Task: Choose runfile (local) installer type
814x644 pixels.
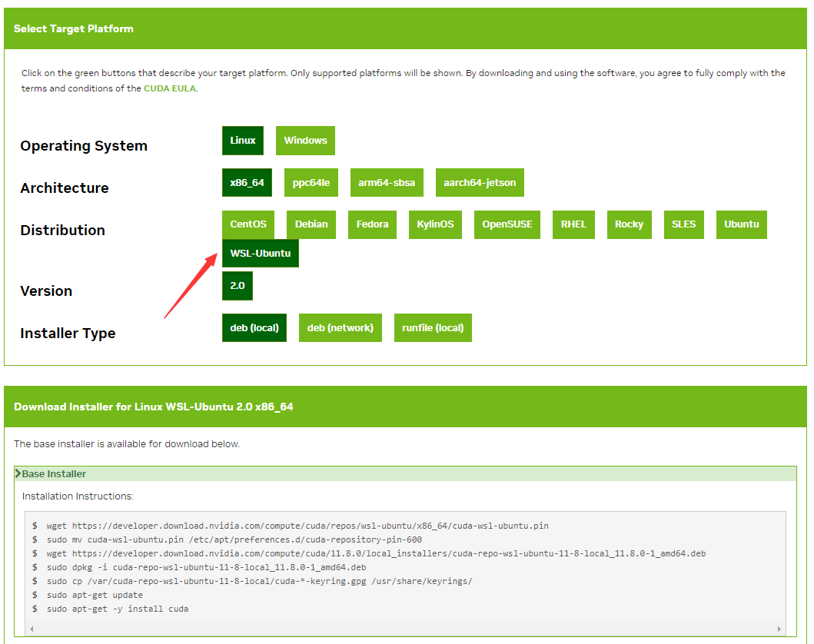Action: click(433, 327)
